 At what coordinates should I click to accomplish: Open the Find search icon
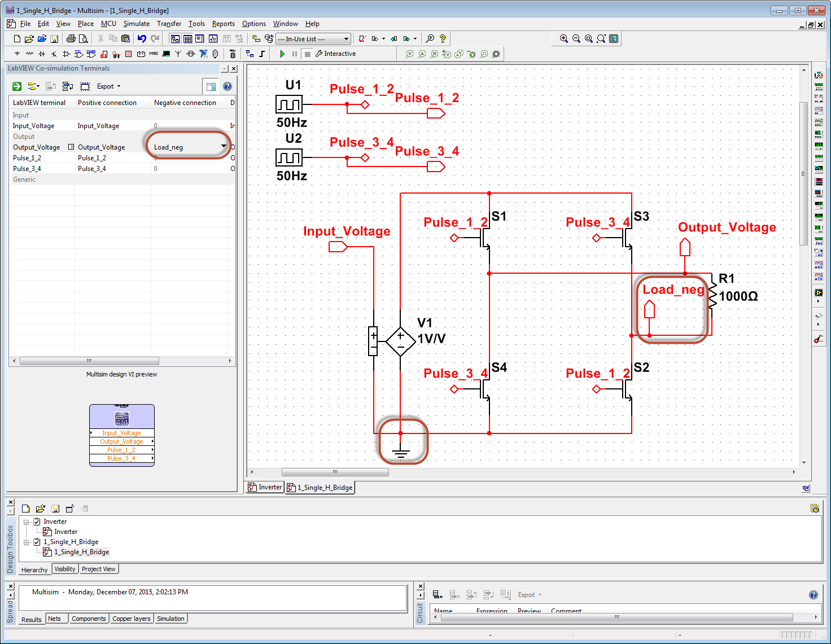click(x=430, y=39)
